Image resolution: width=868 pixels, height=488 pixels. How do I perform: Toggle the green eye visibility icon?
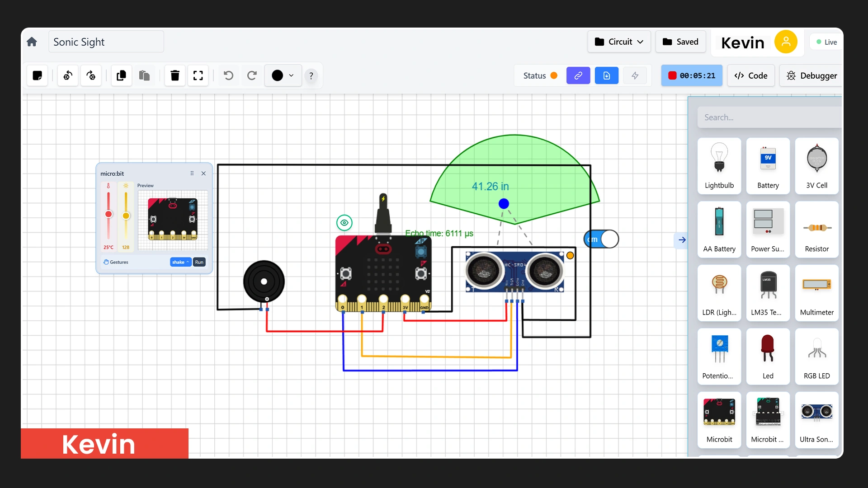click(x=344, y=223)
